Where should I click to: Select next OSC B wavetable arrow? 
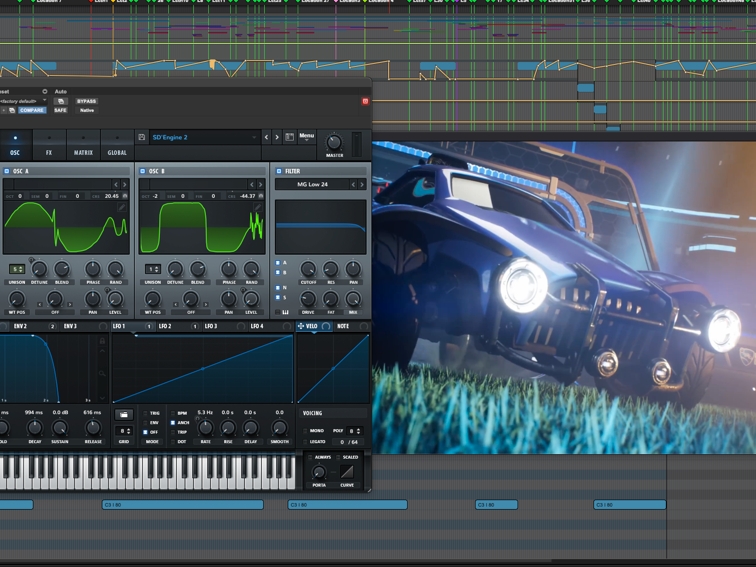(260, 185)
